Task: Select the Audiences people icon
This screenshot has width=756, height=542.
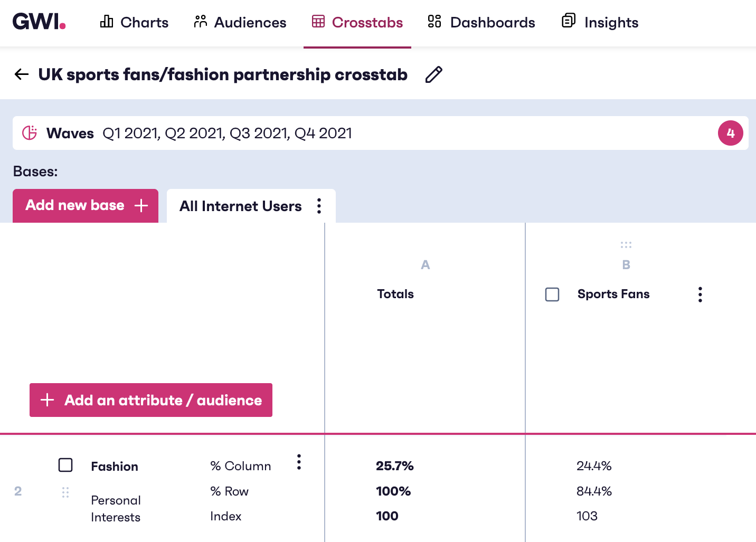Action: [200, 22]
